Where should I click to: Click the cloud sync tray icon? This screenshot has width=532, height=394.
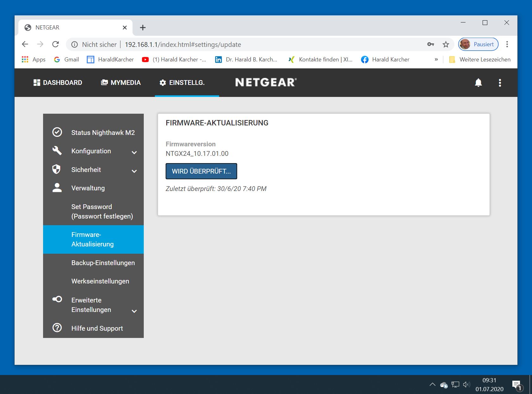coord(444,385)
